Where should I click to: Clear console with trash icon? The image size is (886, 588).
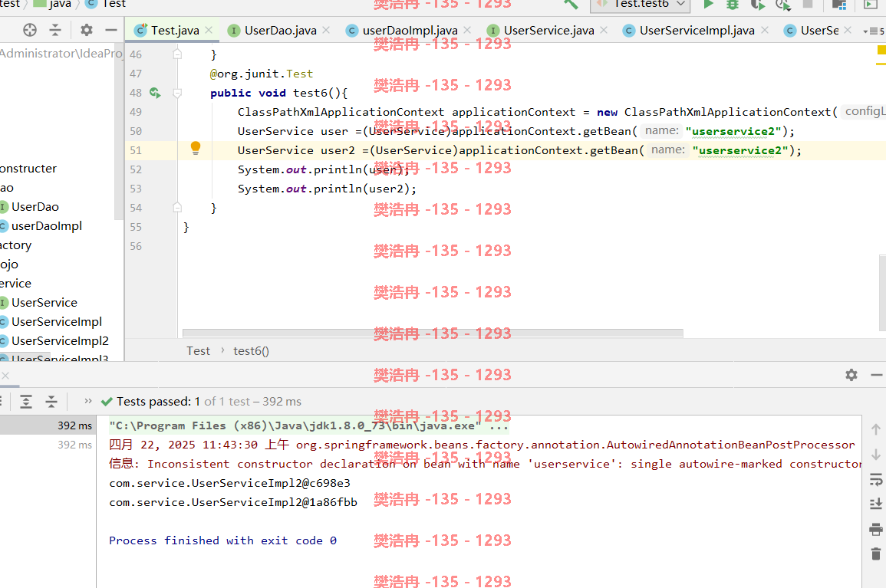[876, 554]
